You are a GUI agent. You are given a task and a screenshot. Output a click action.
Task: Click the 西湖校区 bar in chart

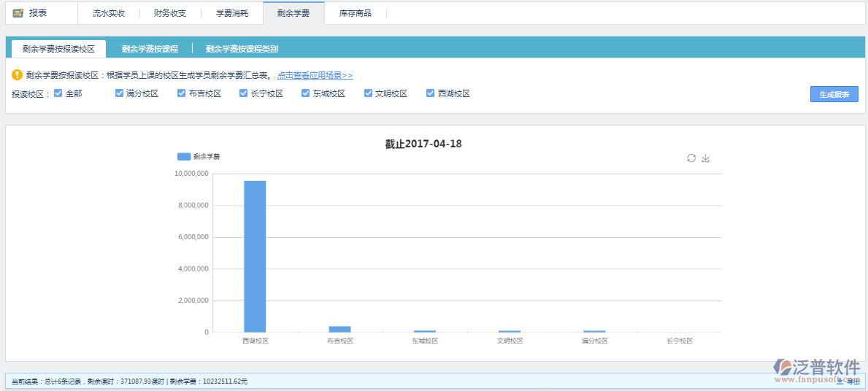point(255,256)
